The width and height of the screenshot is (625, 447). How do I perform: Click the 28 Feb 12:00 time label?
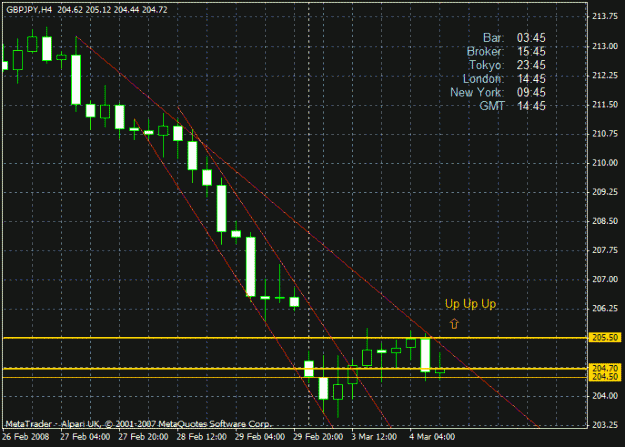[x=202, y=437]
